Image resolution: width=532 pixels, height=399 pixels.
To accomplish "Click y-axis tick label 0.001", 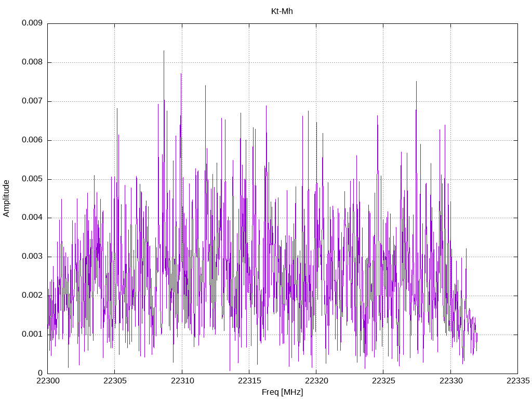I will tap(32, 335).
